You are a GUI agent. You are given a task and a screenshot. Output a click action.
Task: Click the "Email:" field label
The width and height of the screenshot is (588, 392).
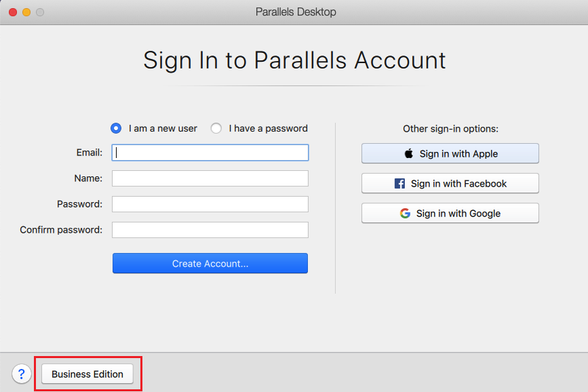tap(90, 153)
